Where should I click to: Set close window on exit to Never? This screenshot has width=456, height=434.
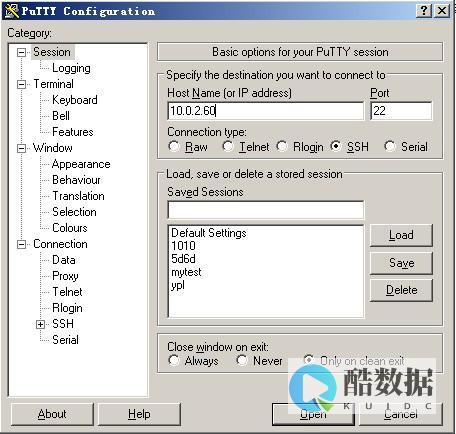click(x=242, y=360)
